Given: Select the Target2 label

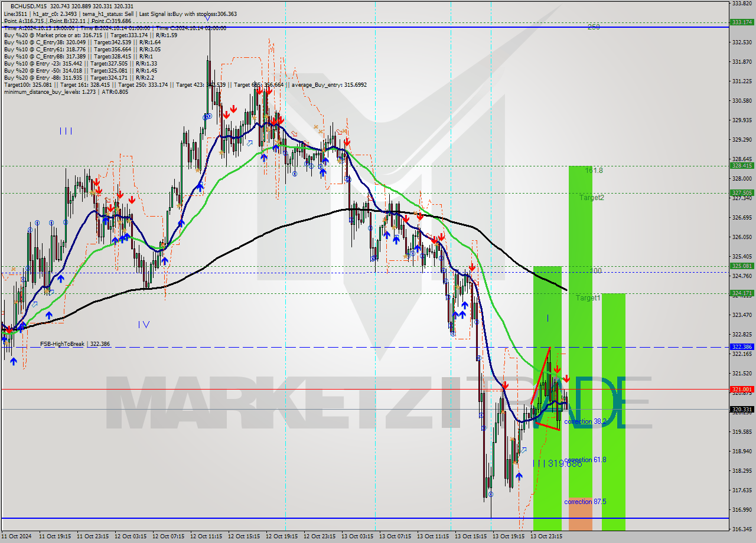Looking at the screenshot, I should (591, 198).
